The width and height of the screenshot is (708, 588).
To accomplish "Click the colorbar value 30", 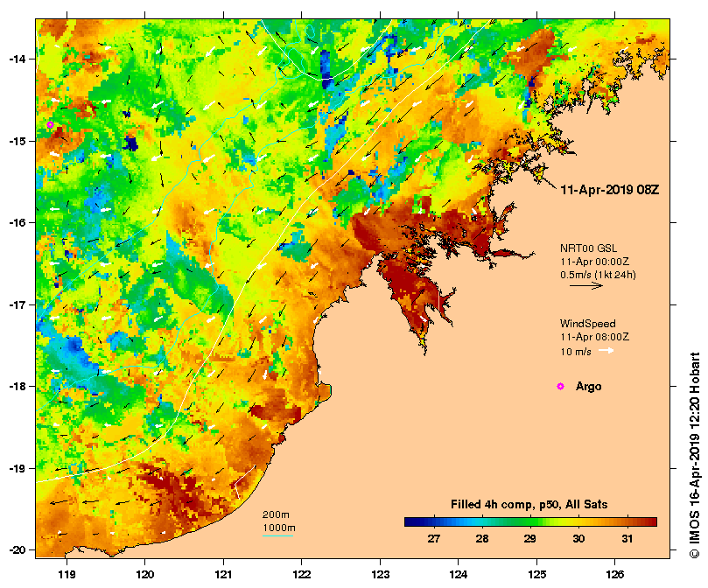I will pos(578,539).
